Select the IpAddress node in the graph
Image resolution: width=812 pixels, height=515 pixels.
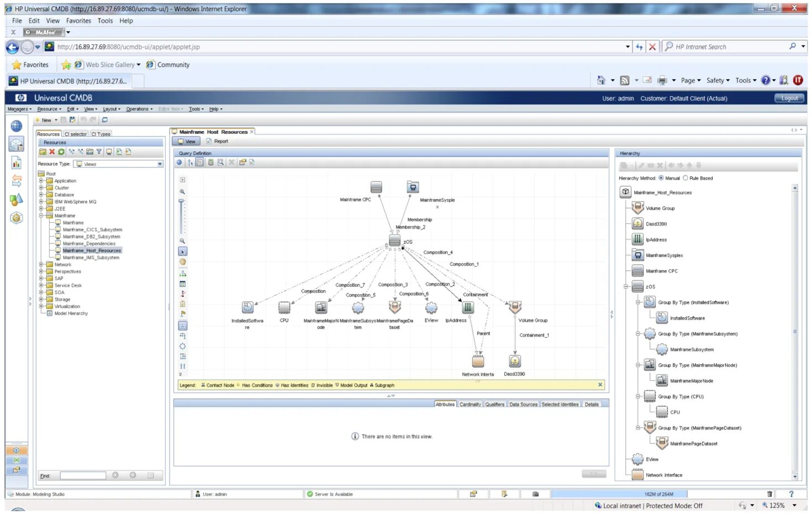click(468, 307)
